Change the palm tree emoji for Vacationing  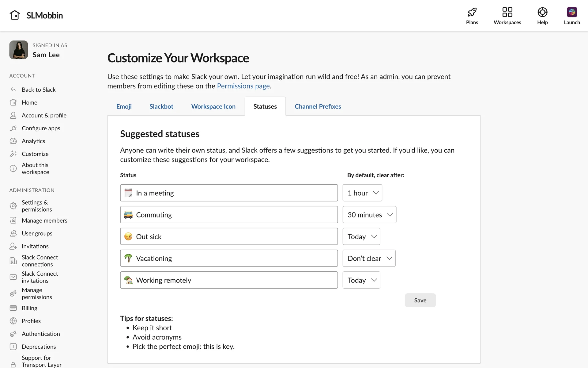coord(128,258)
